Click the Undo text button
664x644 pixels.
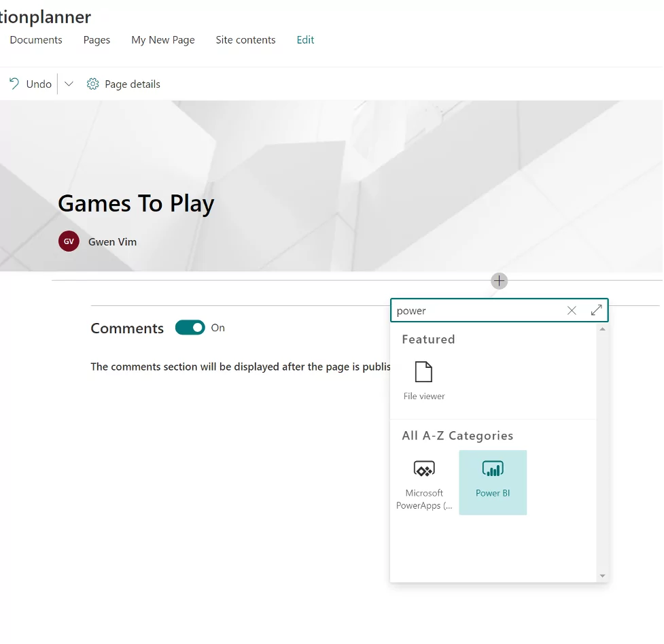coord(39,84)
